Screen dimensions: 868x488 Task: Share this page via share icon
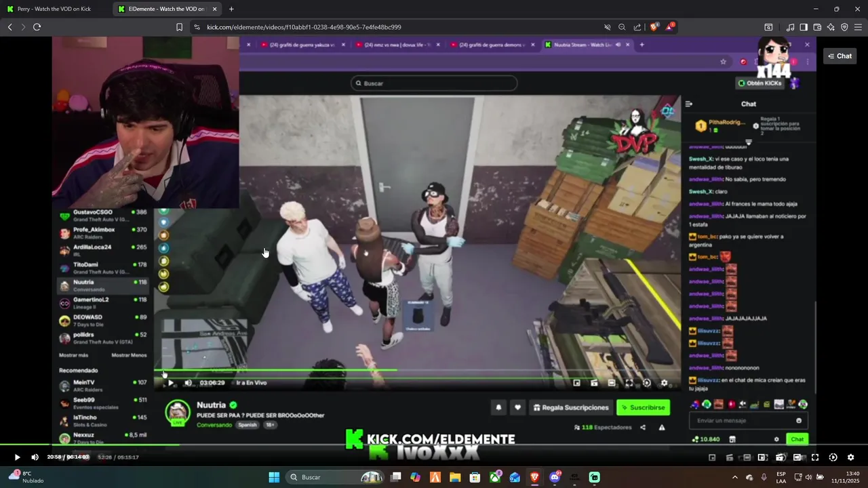637,27
